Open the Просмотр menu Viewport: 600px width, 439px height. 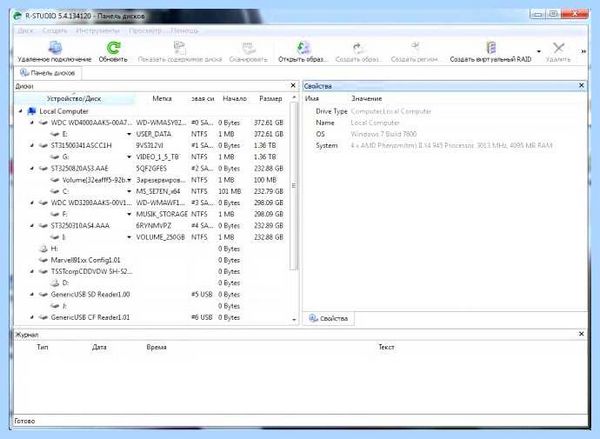coord(145,31)
